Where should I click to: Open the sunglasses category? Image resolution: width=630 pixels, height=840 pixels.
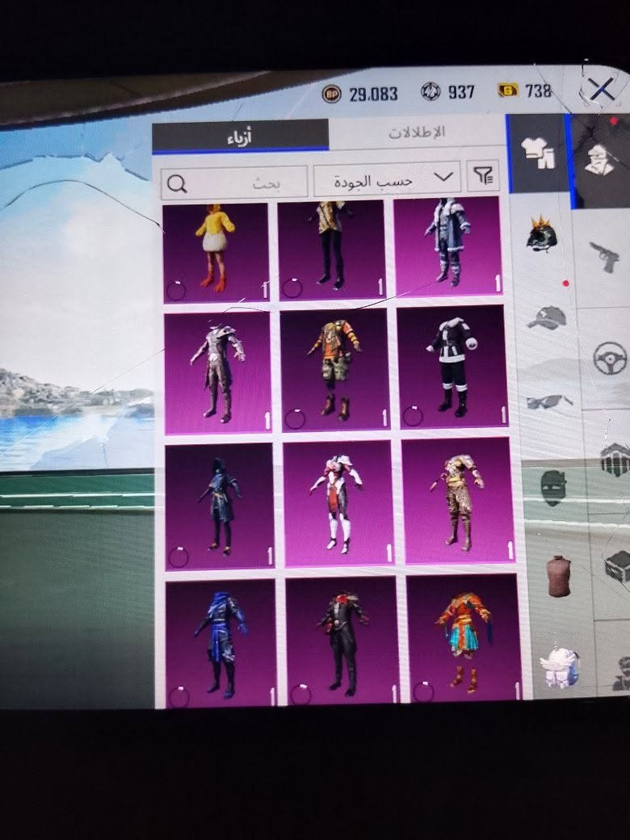[549, 401]
